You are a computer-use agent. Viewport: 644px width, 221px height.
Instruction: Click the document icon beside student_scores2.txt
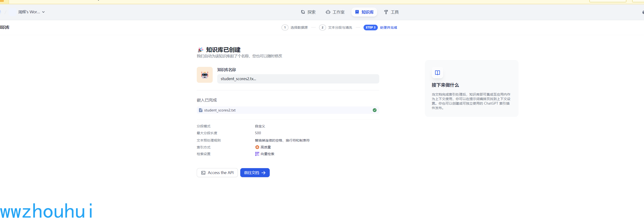[x=201, y=110]
